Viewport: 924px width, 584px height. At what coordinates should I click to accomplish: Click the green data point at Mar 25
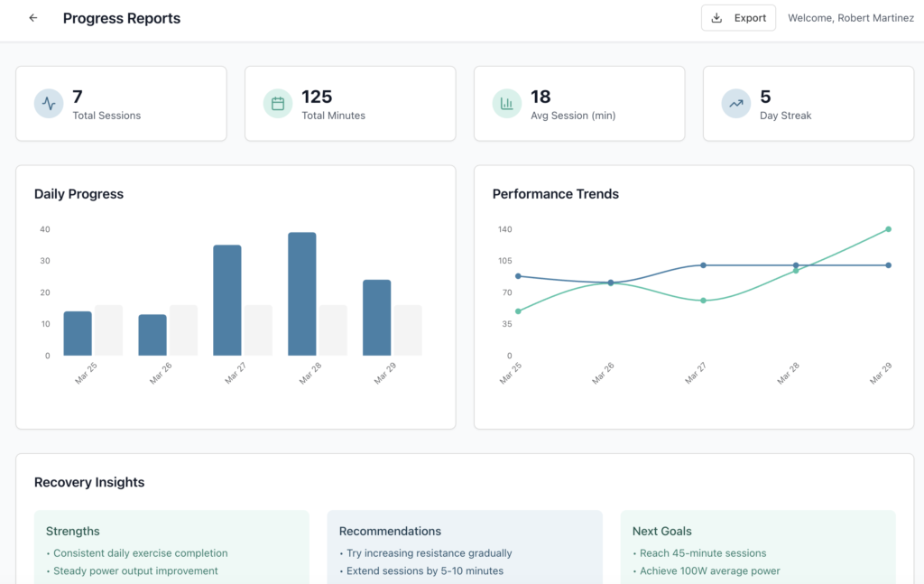coord(518,311)
